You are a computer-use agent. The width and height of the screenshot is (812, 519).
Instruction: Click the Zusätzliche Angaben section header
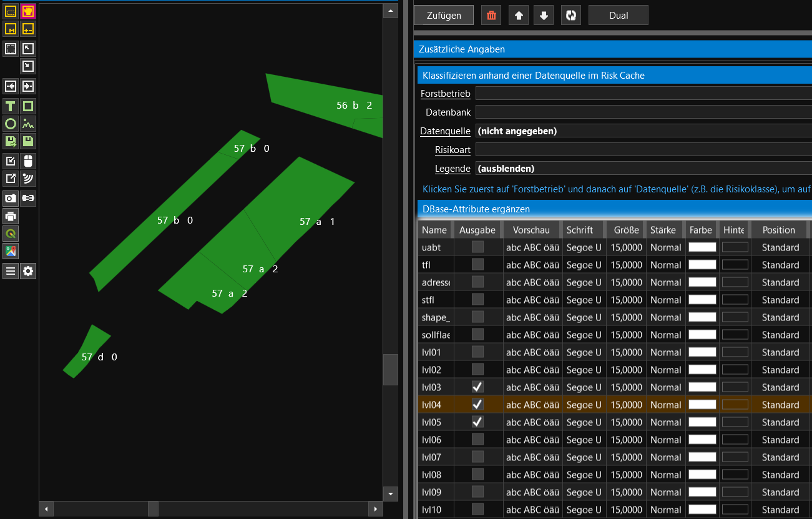point(612,49)
